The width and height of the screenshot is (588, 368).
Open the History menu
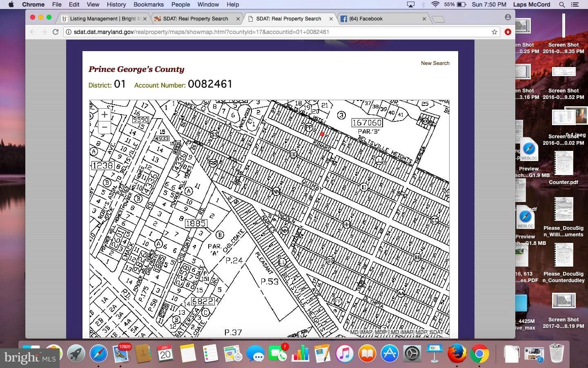pos(116,4)
